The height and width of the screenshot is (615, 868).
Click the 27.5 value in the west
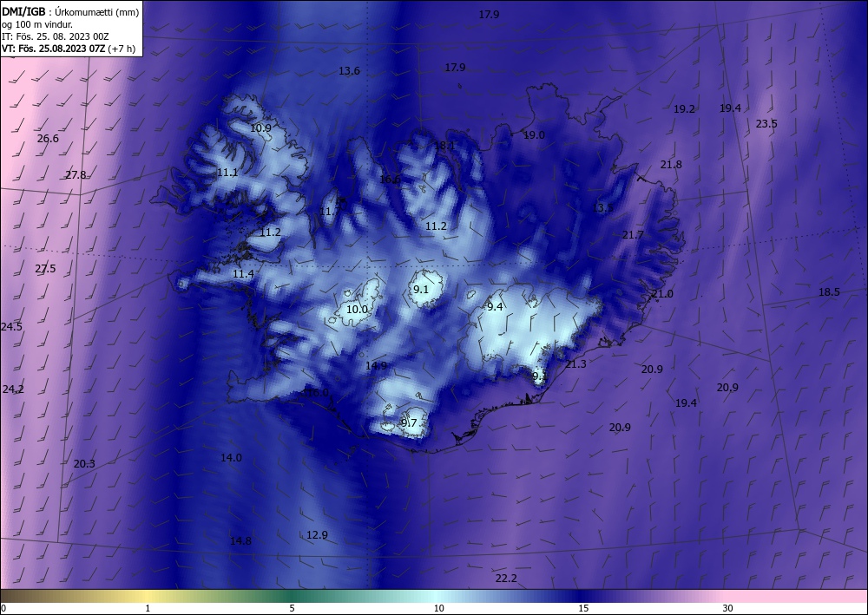45,269
